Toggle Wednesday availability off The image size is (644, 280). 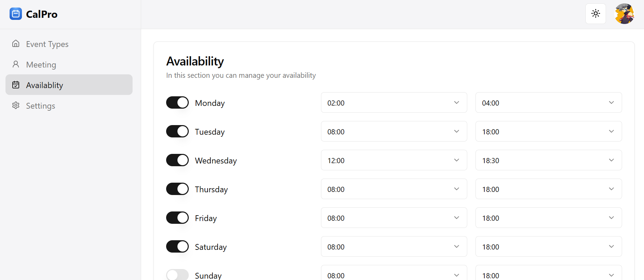click(177, 160)
